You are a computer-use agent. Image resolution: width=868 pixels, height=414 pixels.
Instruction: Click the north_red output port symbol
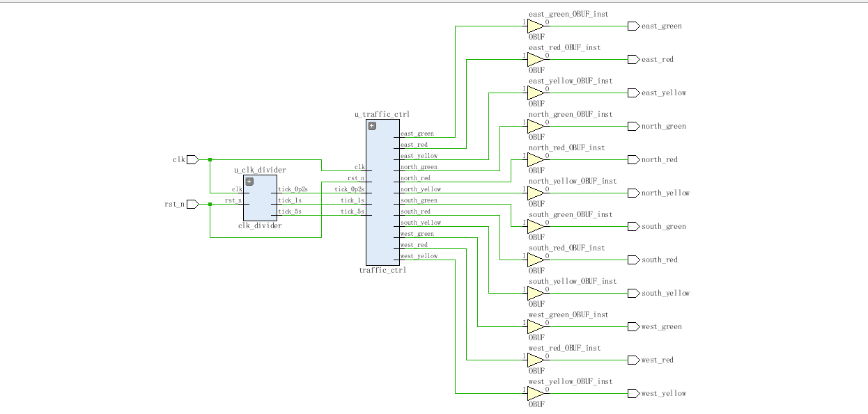(633, 160)
